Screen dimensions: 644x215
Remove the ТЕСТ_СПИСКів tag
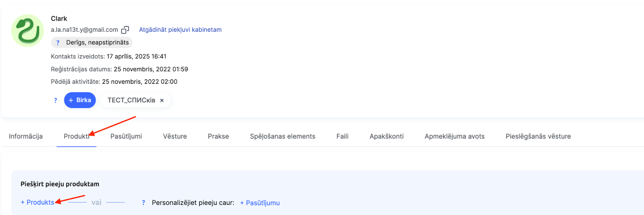(162, 101)
